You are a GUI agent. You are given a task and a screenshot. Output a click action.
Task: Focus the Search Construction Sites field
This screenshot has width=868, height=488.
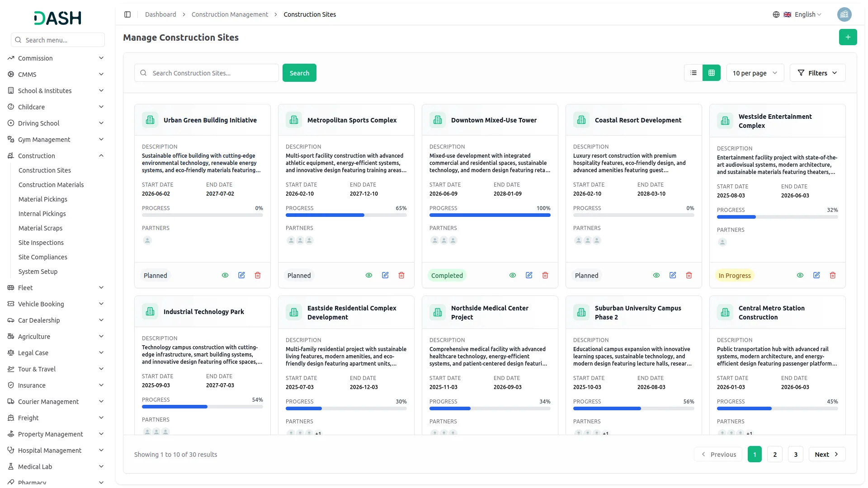tap(212, 73)
